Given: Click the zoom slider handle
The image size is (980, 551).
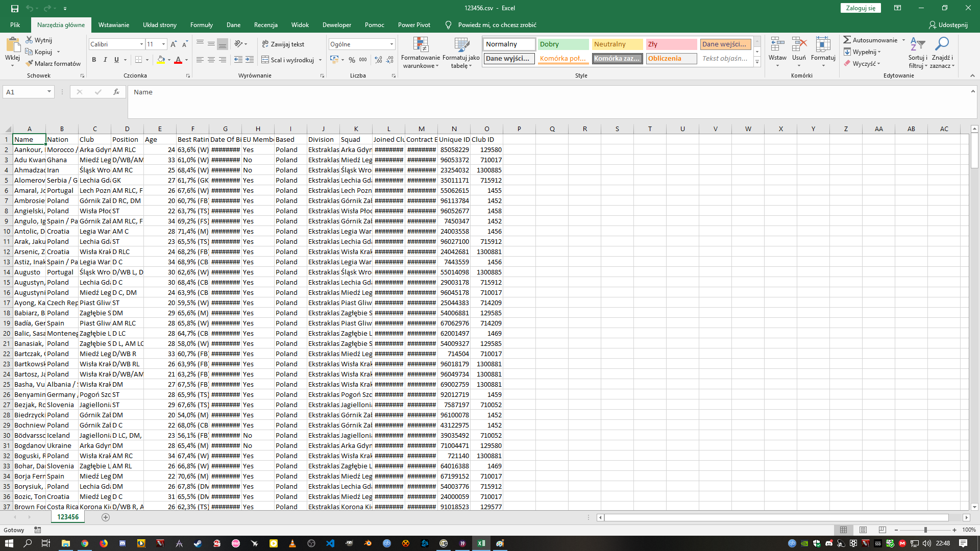Looking at the screenshot, I should pos(925,530).
